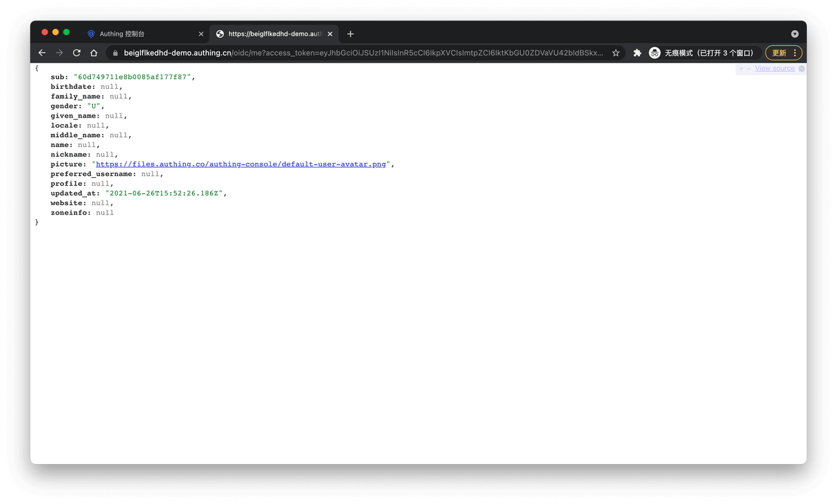Open the Extensions puzzle icon

(637, 53)
